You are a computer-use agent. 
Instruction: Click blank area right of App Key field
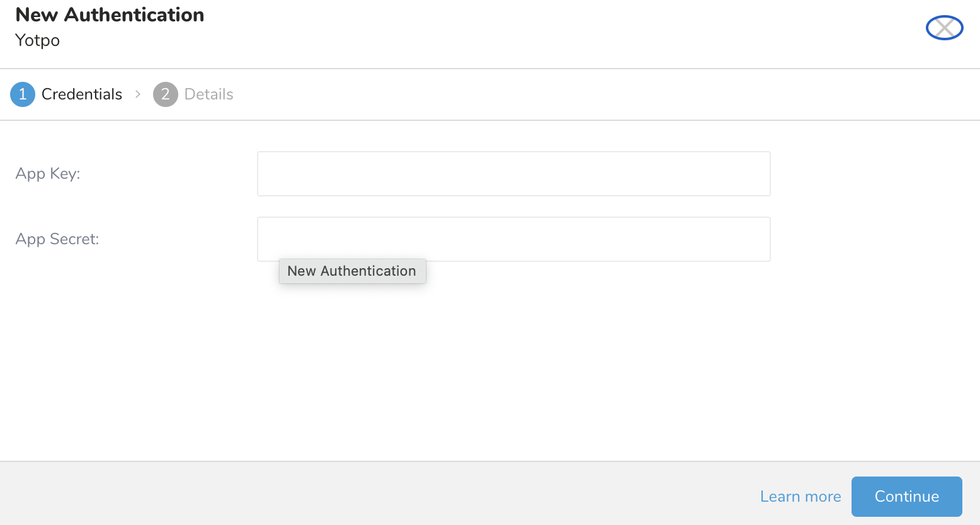tap(875, 174)
